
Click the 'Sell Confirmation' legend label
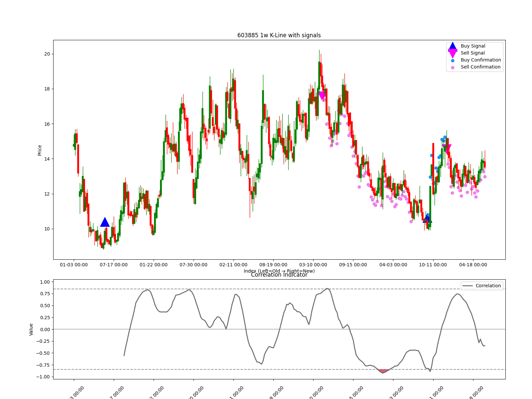pos(480,67)
